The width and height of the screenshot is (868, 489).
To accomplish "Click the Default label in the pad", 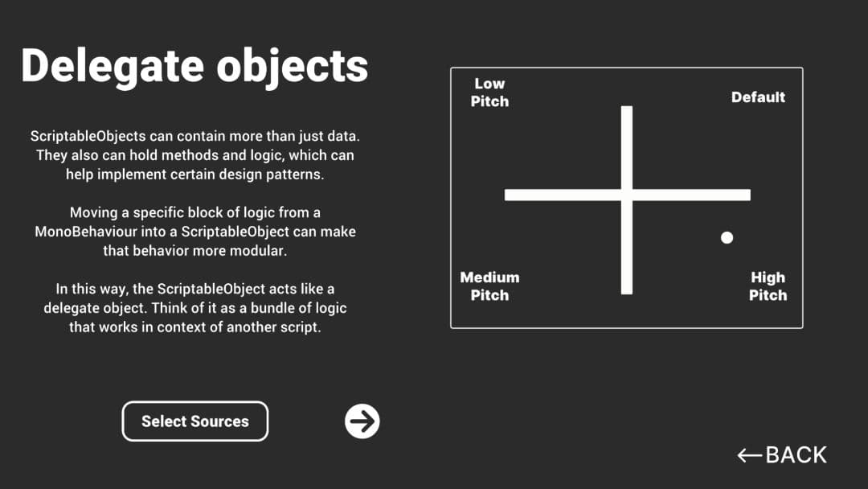I will 758,97.
